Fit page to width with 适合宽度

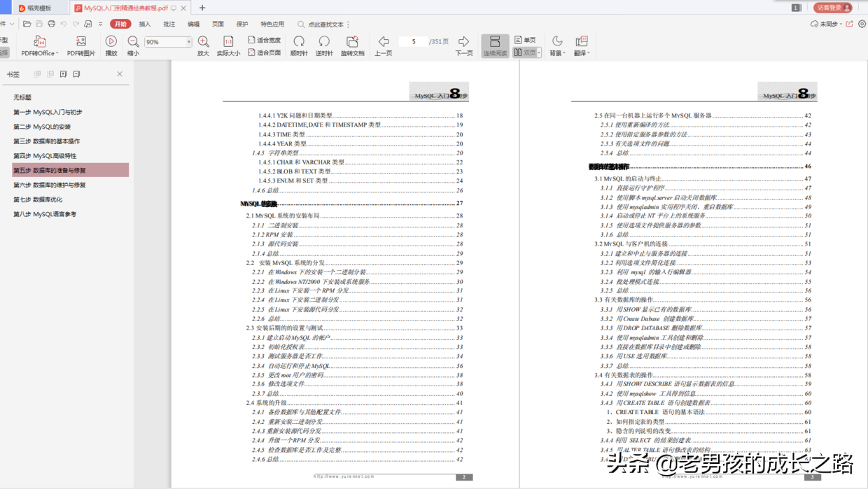(x=264, y=41)
